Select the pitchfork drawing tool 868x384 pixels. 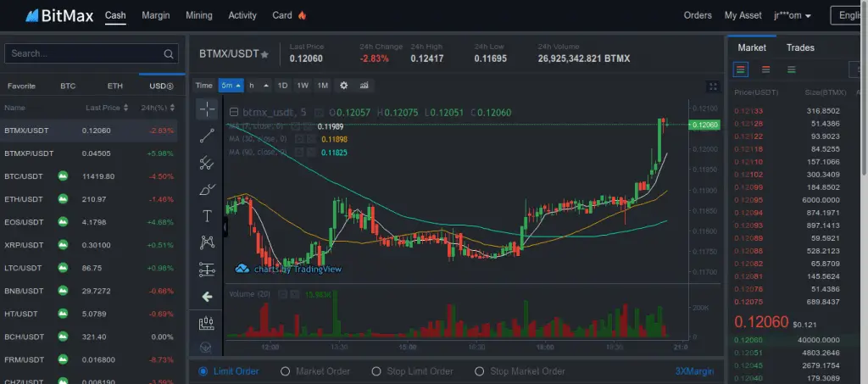click(207, 163)
